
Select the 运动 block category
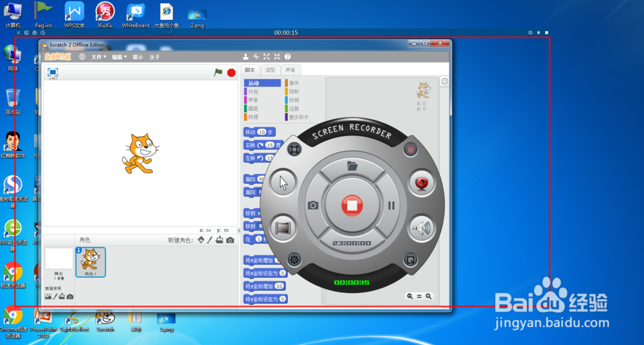coord(263,83)
